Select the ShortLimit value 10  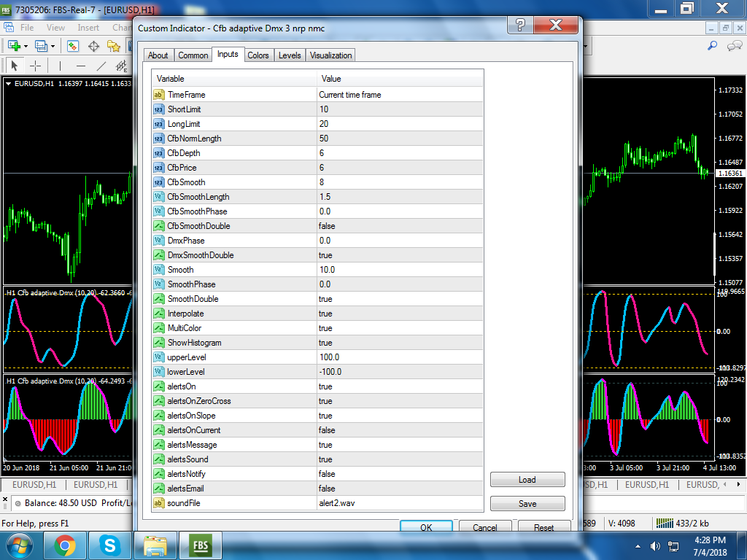tap(400, 109)
